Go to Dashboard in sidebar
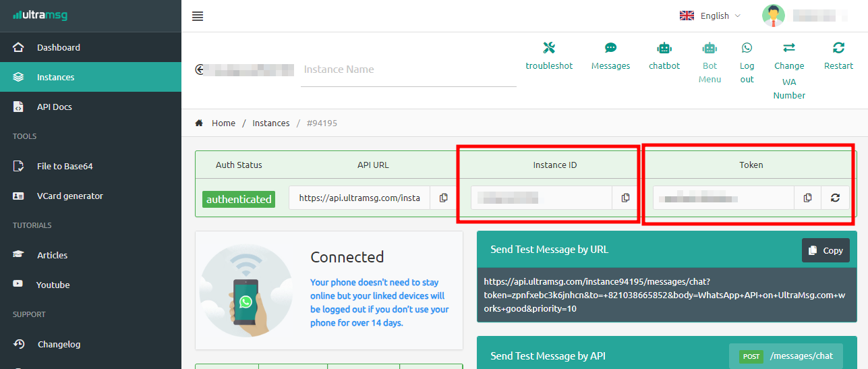 [58, 47]
